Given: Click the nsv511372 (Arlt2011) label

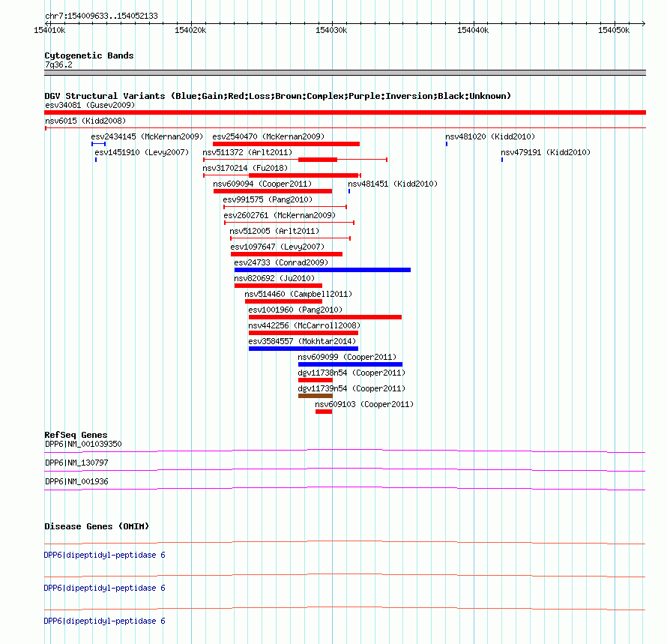Looking at the screenshot, I should [247, 152].
